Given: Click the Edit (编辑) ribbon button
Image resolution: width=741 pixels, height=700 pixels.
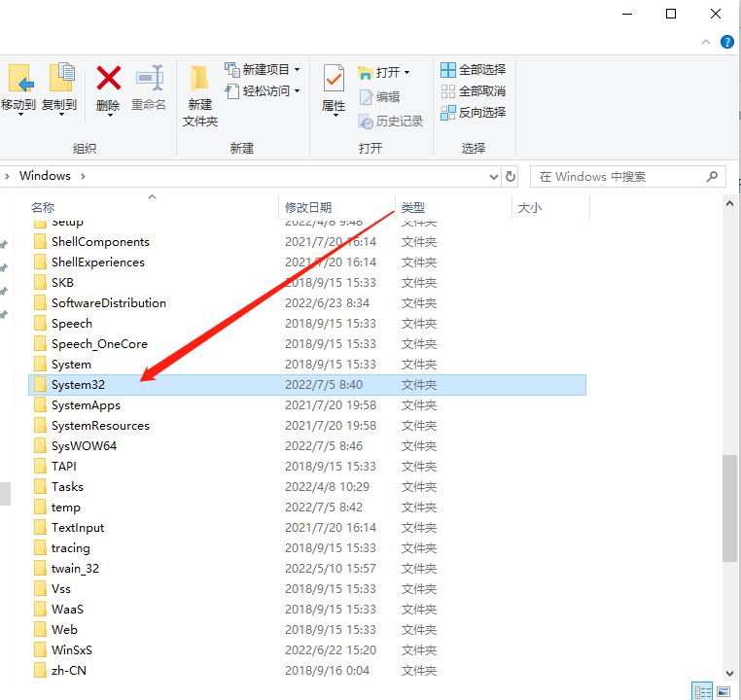Looking at the screenshot, I should (x=380, y=97).
